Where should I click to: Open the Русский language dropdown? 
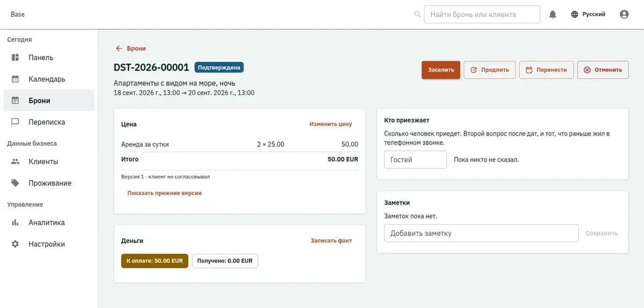point(588,15)
